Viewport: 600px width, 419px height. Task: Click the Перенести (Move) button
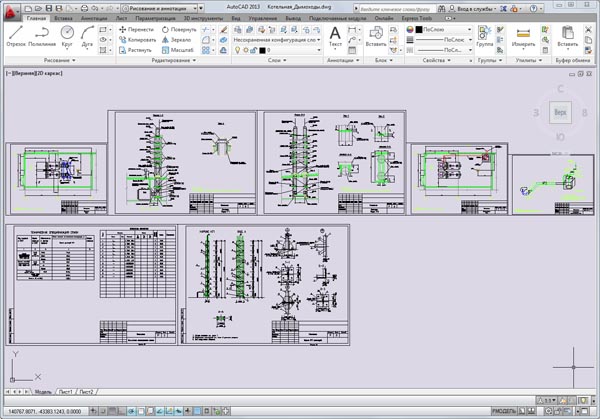click(x=134, y=30)
